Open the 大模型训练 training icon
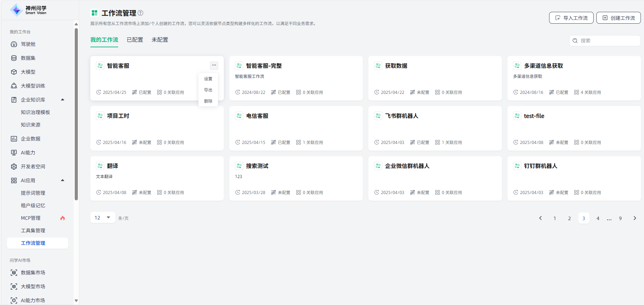The image size is (644, 305). pos(14,86)
